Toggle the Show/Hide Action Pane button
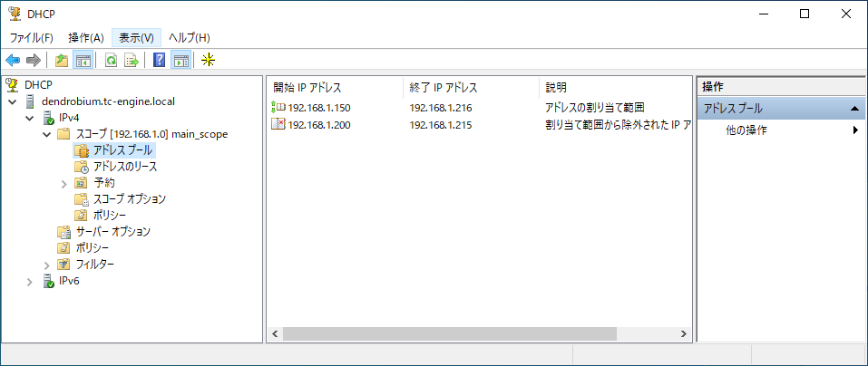Viewport: 868px width, 366px height. click(x=180, y=61)
